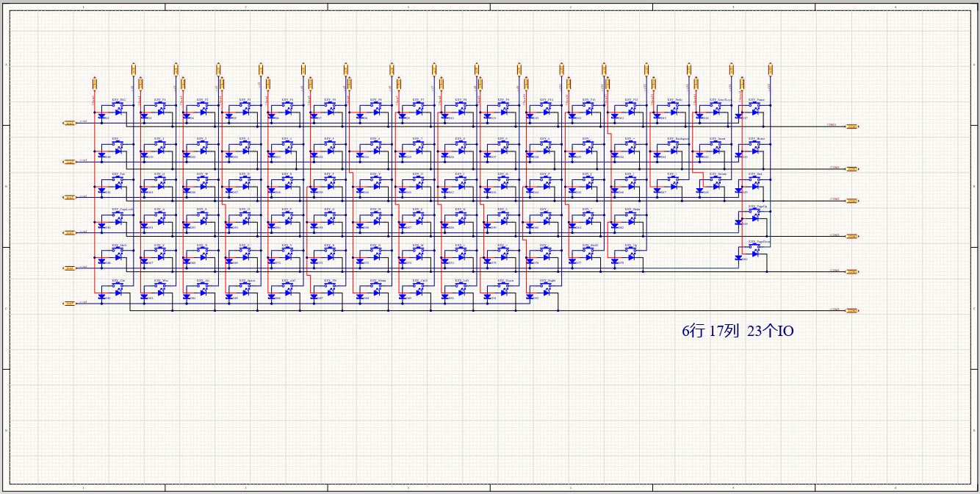
Task: Click the row4 port connector on left
Action: click(x=70, y=268)
